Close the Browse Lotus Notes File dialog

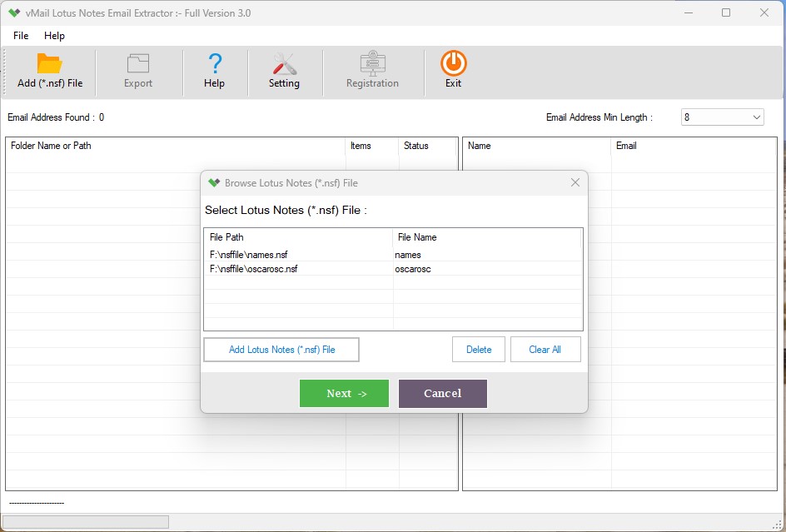[575, 183]
